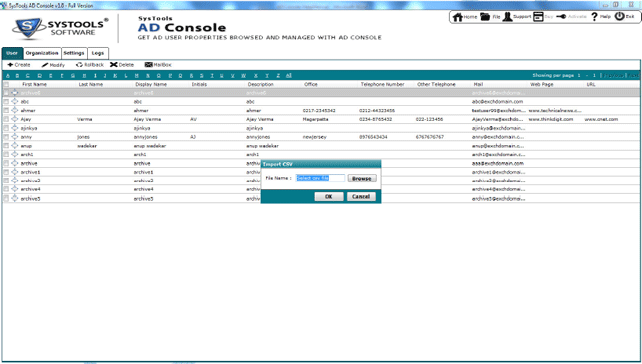
Task: Select the user icon in the arch1 row
Action: click(15, 154)
